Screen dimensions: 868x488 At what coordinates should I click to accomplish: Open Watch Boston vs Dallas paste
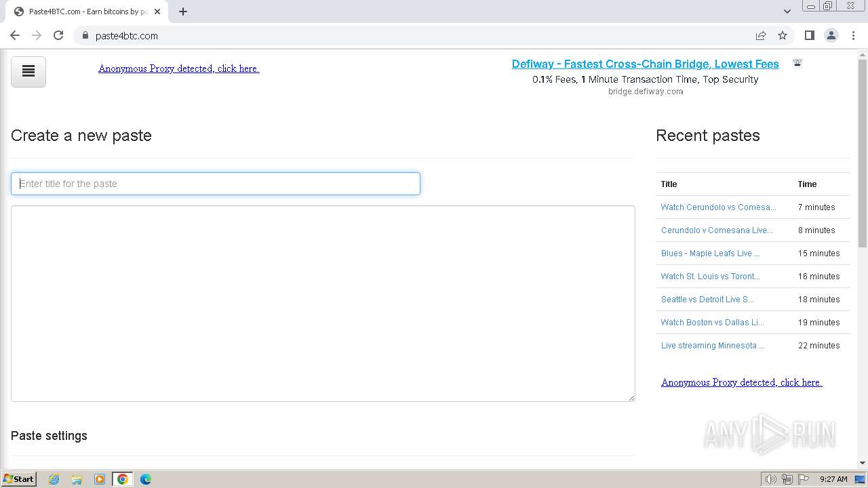coord(712,323)
